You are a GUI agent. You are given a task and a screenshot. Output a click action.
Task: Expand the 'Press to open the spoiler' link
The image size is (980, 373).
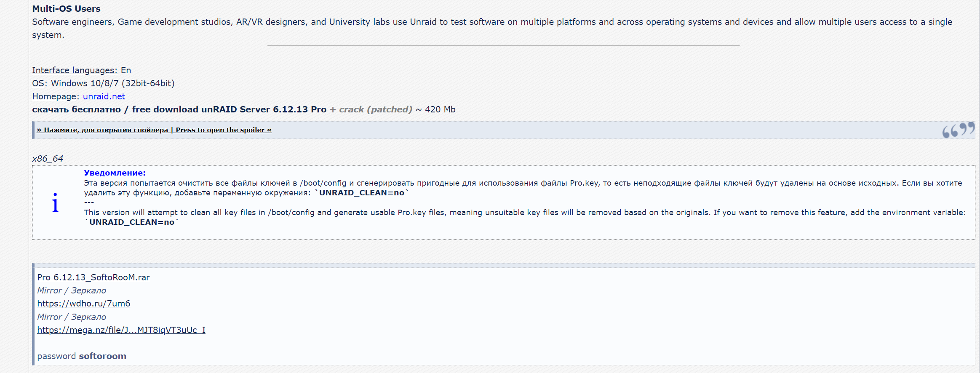pyautogui.click(x=154, y=130)
